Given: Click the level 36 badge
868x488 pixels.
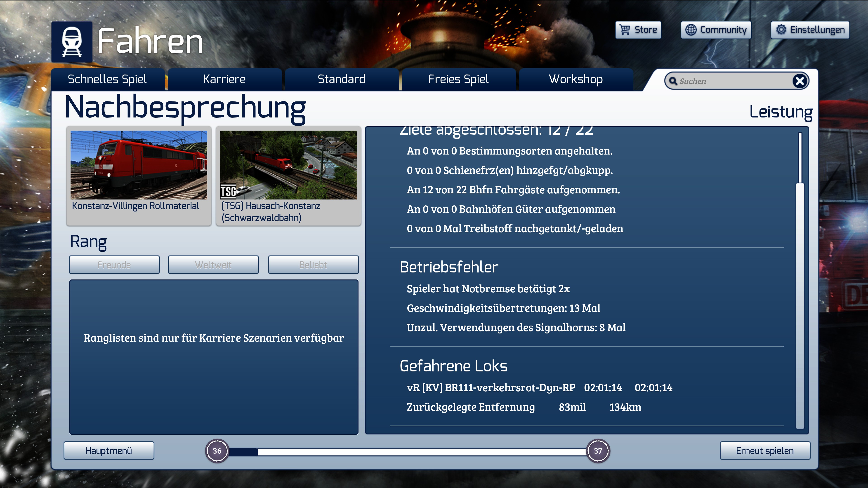Looking at the screenshot, I should tap(217, 451).
